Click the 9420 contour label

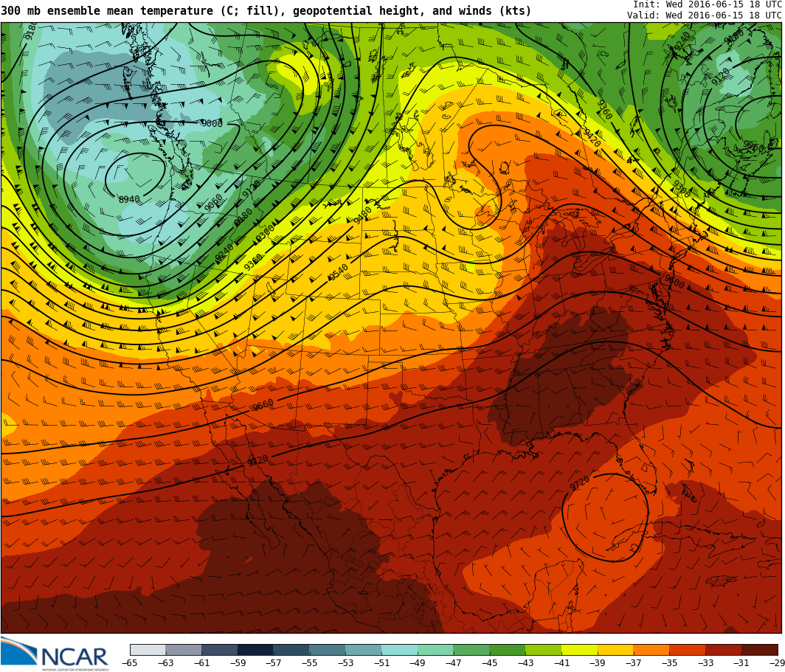[592, 137]
